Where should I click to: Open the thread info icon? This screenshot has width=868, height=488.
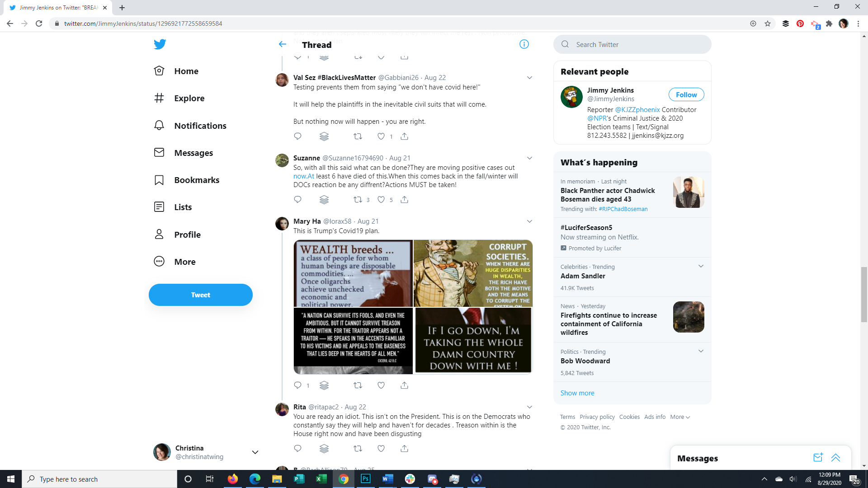(x=524, y=44)
